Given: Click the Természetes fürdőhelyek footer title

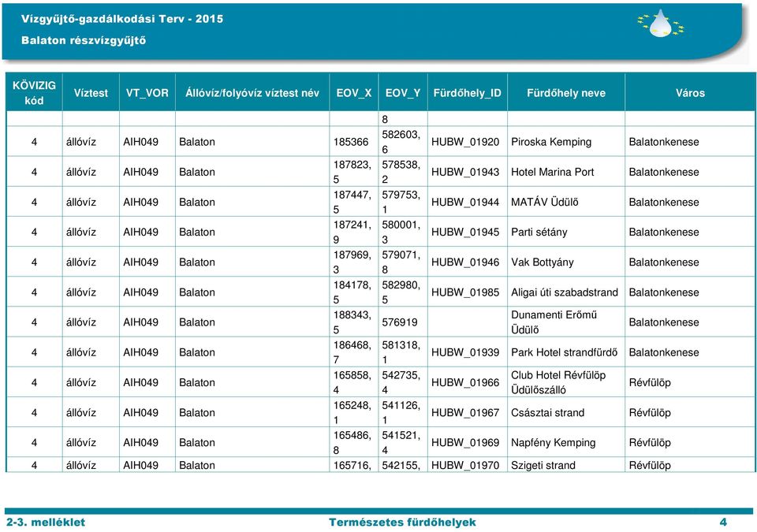Looking at the screenshot, I should coord(402,522).
